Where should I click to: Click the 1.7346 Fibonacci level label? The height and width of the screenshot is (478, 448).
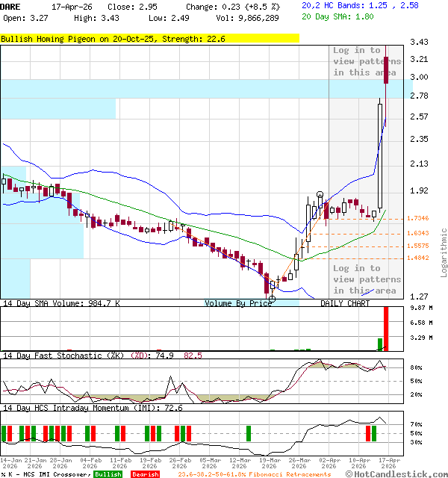417,218
